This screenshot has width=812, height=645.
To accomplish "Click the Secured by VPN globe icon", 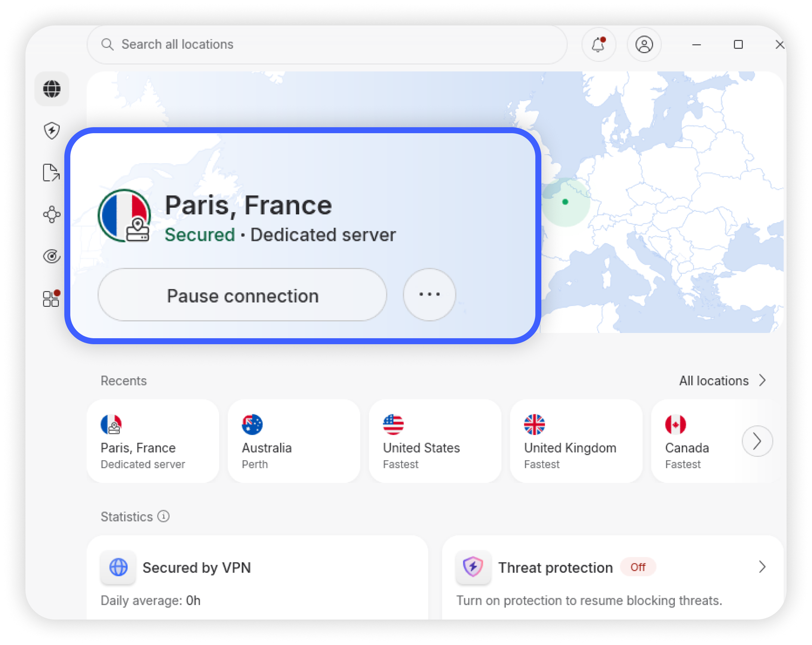I will pos(118,567).
